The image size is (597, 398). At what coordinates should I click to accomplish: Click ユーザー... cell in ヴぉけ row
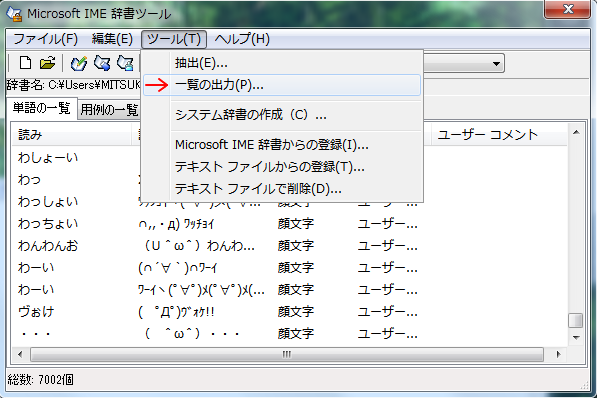pyautogui.click(x=387, y=312)
